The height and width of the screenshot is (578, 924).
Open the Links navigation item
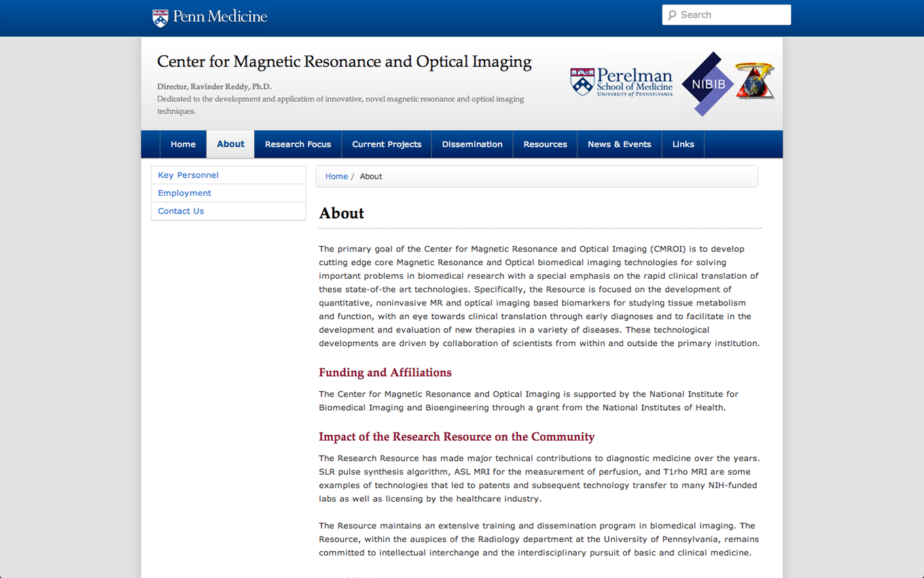683,144
